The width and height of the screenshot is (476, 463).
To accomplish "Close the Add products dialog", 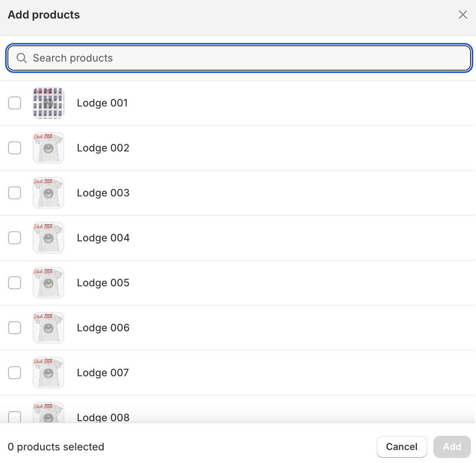I will 463,15.
